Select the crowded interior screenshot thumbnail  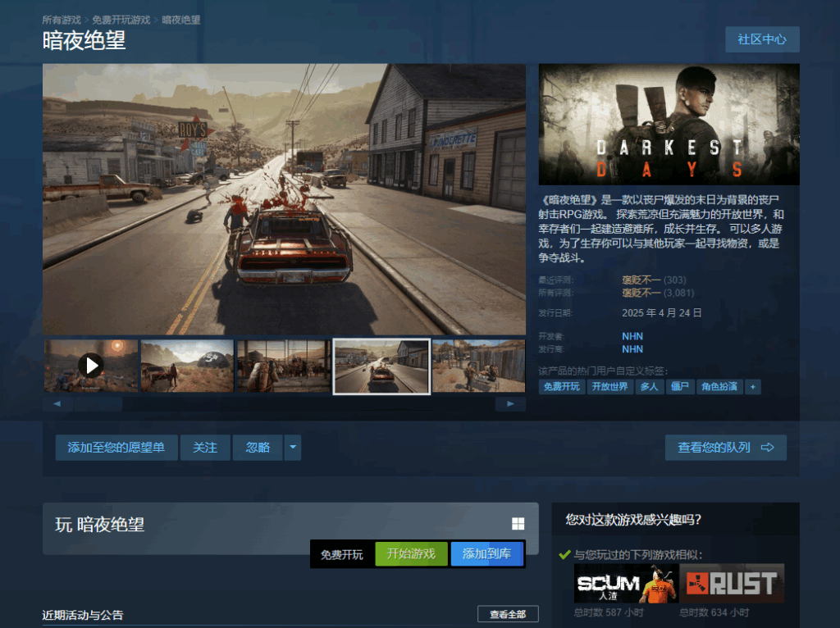[x=283, y=366]
